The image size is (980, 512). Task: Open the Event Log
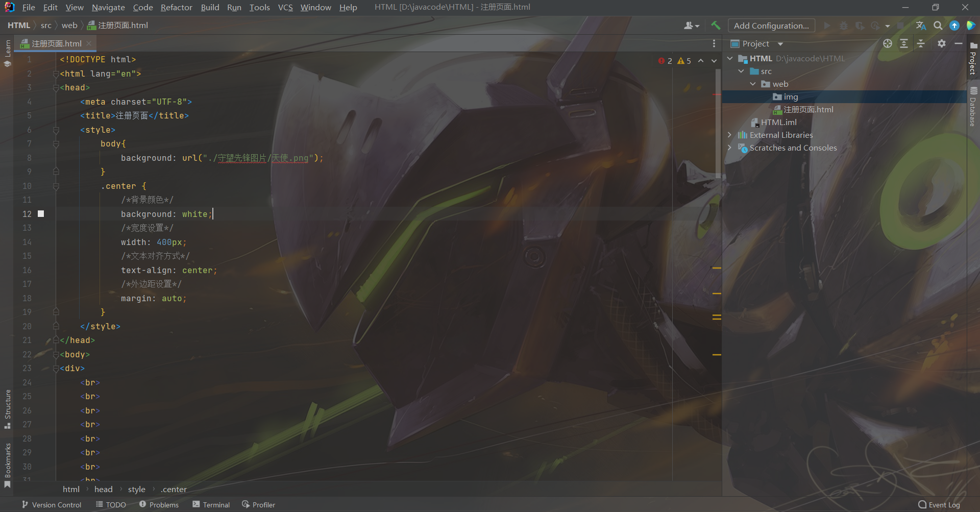(x=939, y=505)
